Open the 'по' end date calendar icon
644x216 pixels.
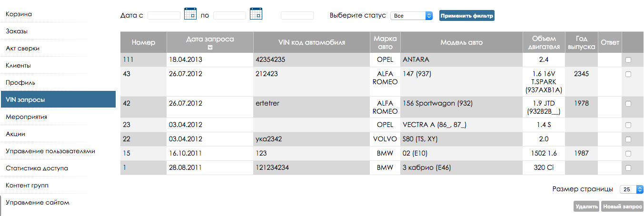coord(256,14)
